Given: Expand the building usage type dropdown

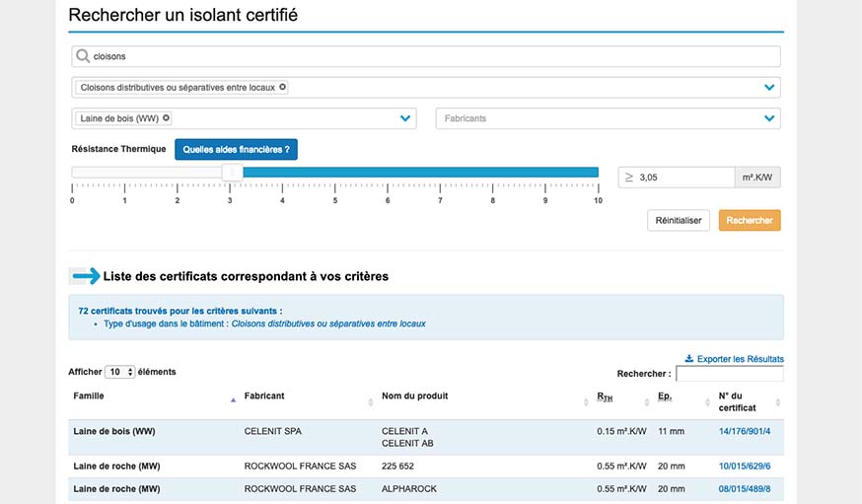Looking at the screenshot, I should tap(769, 88).
